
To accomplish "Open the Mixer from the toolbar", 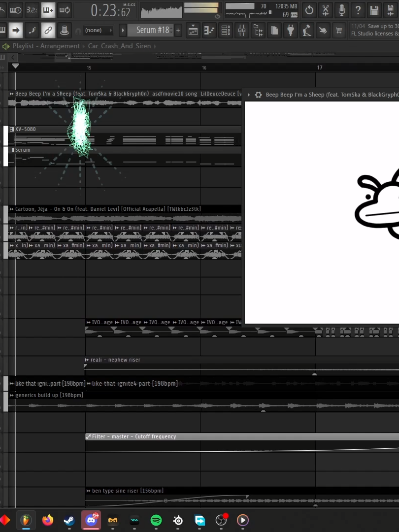I will (242, 30).
